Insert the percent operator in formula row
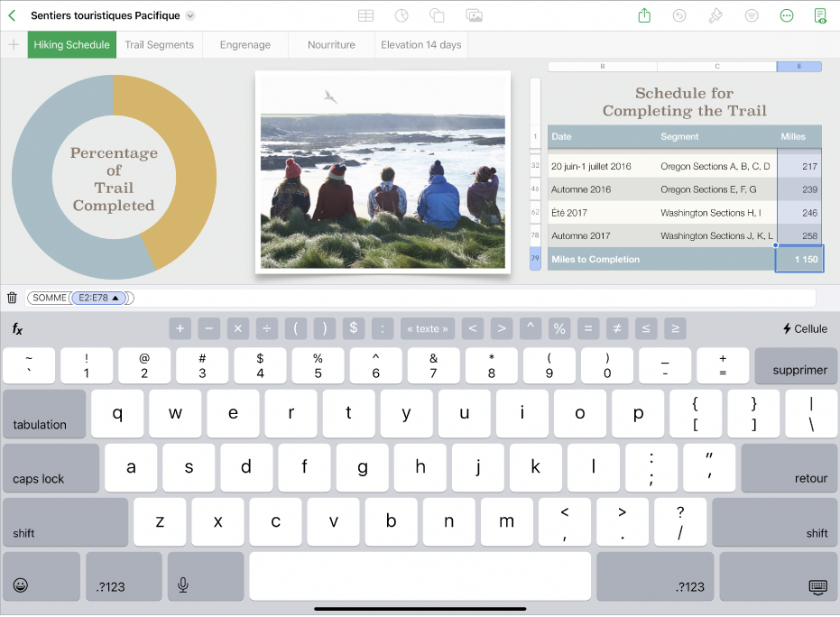Image resolution: width=840 pixels, height=617 pixels. tap(559, 329)
